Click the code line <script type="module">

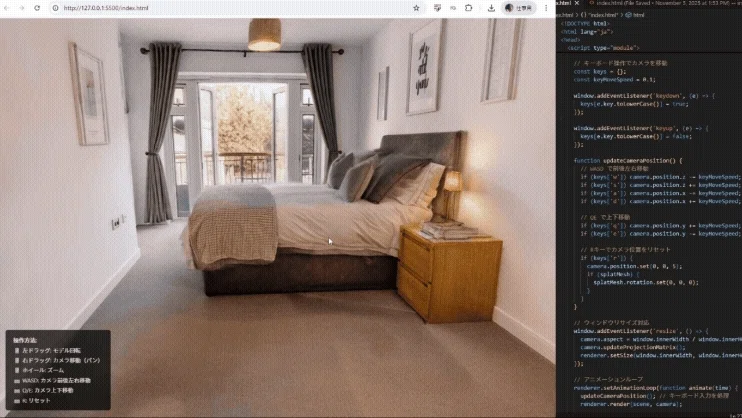click(603, 48)
